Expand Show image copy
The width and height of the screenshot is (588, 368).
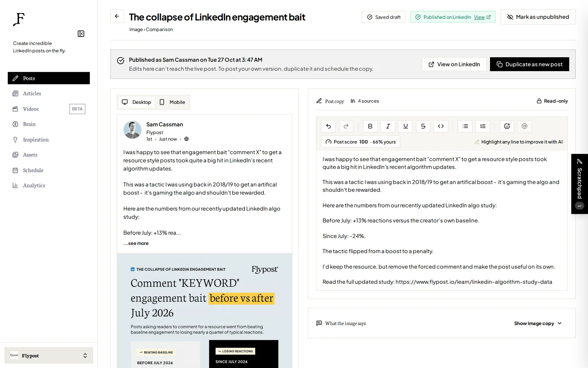coord(538,323)
